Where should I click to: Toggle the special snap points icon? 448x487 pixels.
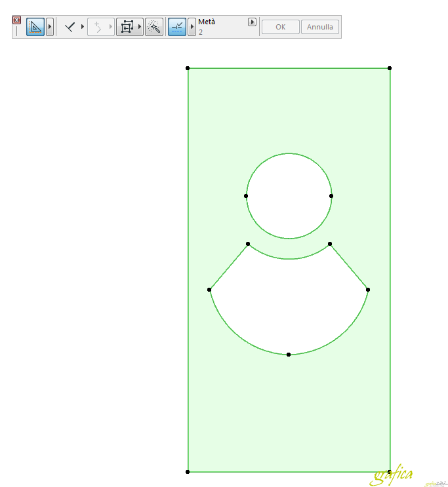tap(177, 27)
